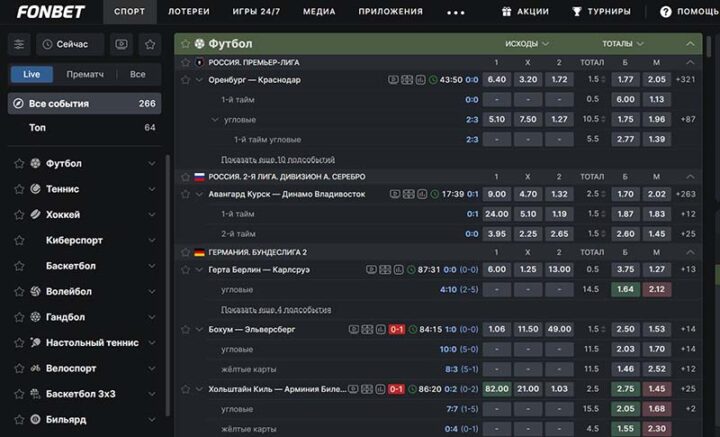The image size is (720, 437).
Task: Click the video broadcast filter icon
Action: tap(122, 44)
